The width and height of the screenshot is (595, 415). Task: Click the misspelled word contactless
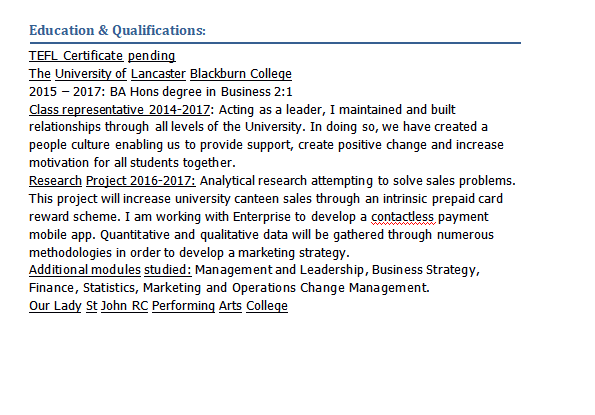pyautogui.click(x=402, y=217)
